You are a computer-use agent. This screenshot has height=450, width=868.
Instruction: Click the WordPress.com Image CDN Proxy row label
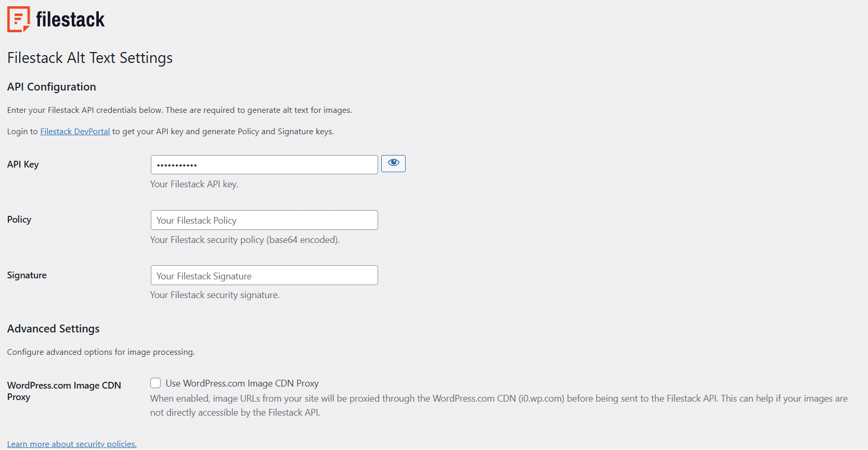[x=63, y=391]
